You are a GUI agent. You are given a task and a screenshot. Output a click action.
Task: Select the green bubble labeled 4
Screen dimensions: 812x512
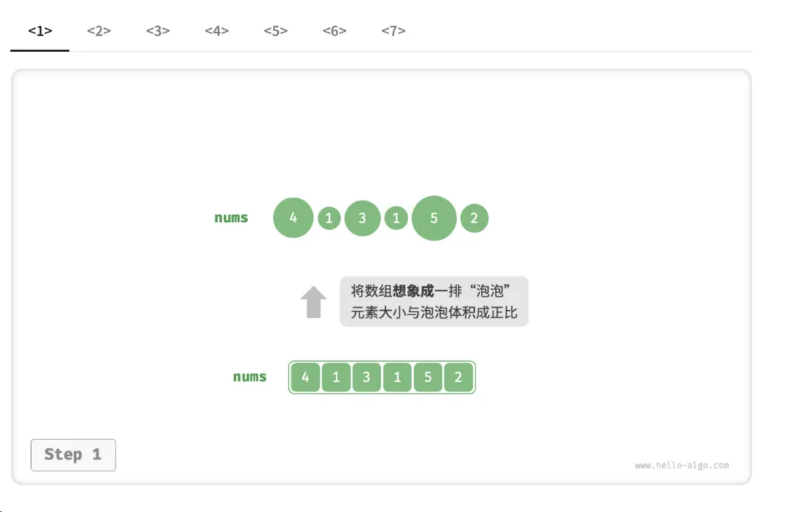pos(293,218)
